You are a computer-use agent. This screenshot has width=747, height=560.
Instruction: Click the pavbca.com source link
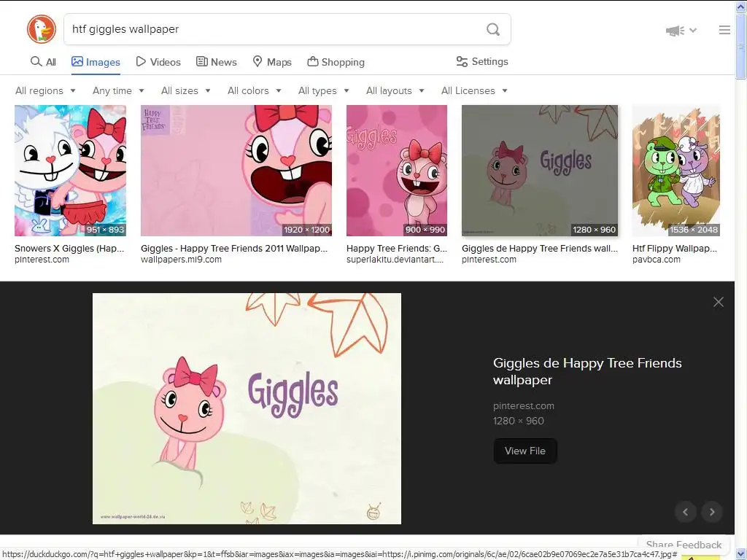[657, 260]
